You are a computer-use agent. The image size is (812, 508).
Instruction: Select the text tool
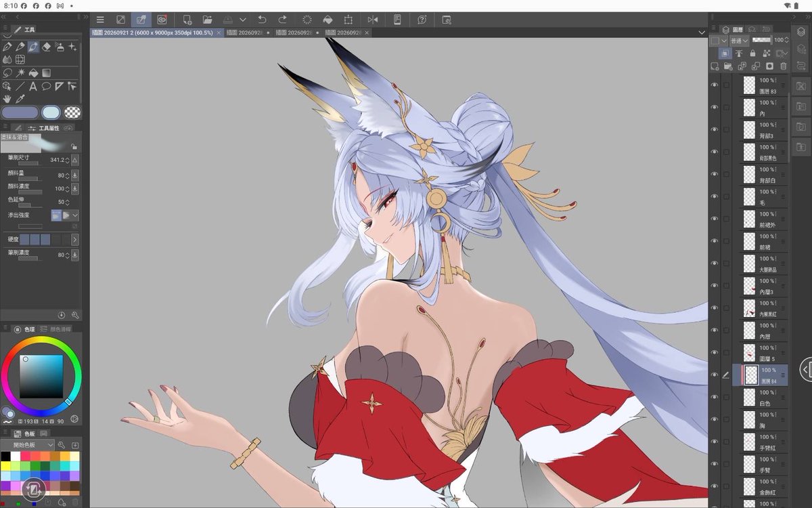coord(33,86)
